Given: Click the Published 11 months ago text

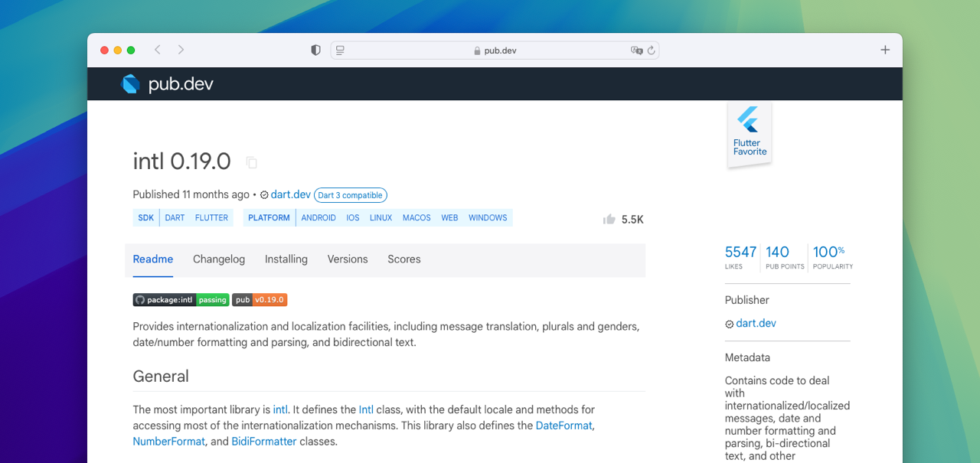Looking at the screenshot, I should click(191, 194).
